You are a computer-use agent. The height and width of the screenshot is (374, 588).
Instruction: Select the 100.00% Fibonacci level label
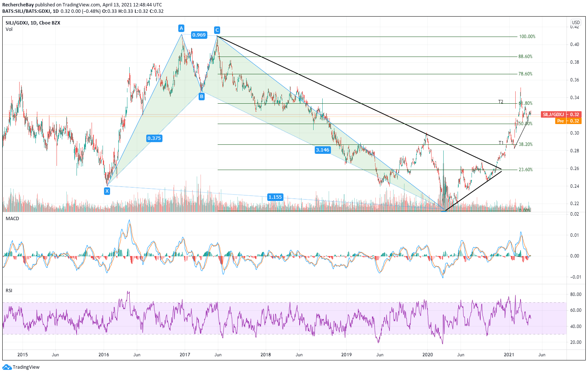coord(527,37)
